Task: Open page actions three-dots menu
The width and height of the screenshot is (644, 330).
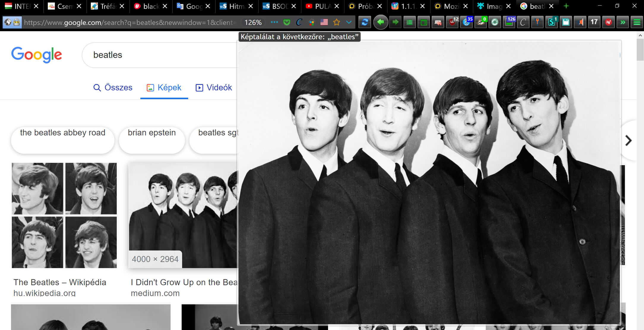Action: 274,22
